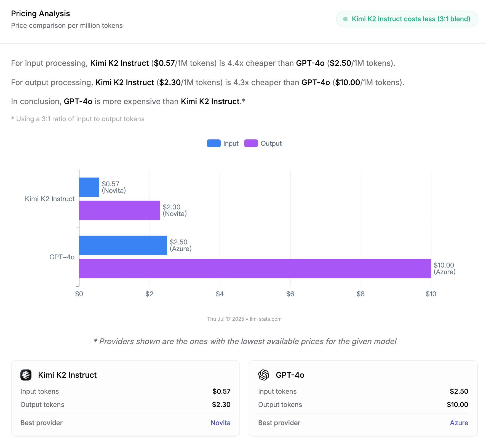Click the $0 x-axis tick label

(x=79, y=294)
